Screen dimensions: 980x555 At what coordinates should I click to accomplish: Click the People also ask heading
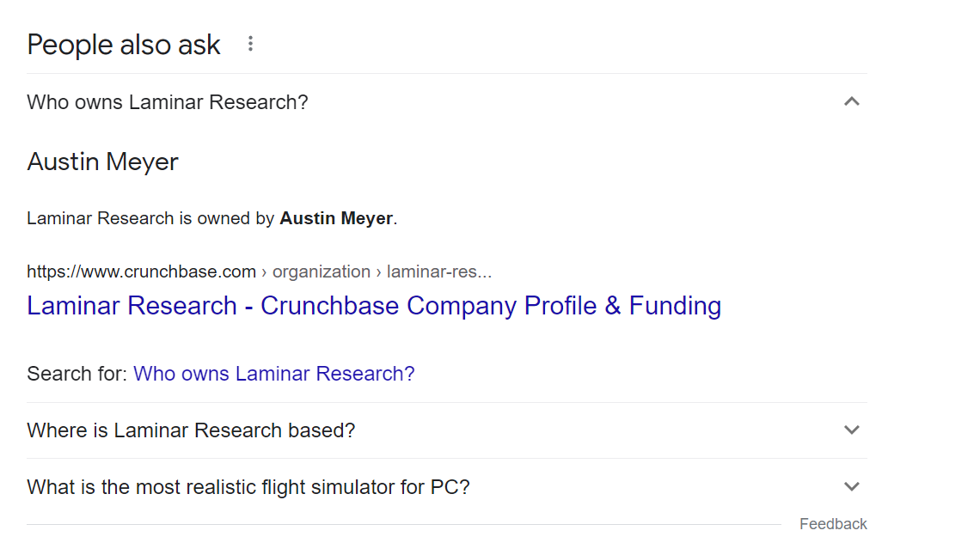[124, 45]
